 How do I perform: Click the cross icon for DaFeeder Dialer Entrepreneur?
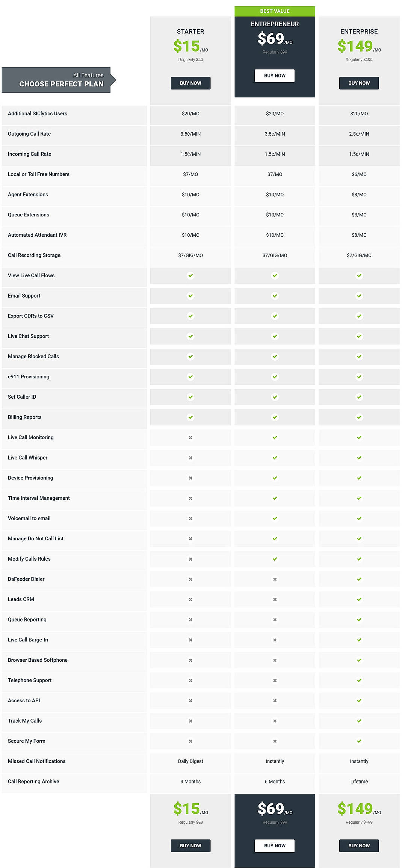(275, 579)
